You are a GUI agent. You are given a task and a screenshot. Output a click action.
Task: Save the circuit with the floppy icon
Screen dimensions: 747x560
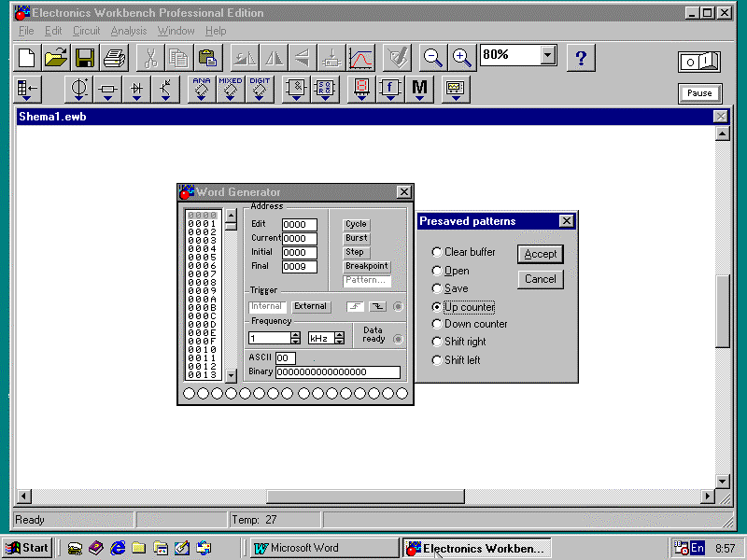pyautogui.click(x=85, y=58)
